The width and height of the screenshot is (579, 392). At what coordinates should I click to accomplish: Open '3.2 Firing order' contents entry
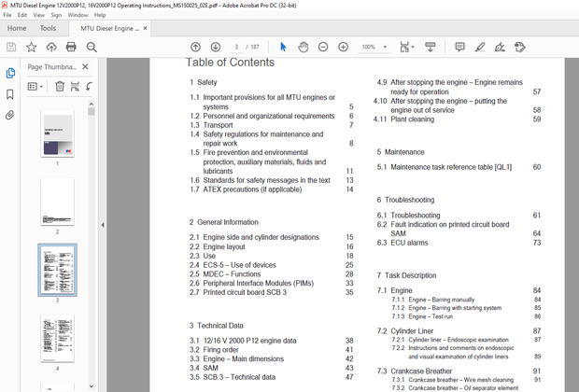click(x=272, y=350)
